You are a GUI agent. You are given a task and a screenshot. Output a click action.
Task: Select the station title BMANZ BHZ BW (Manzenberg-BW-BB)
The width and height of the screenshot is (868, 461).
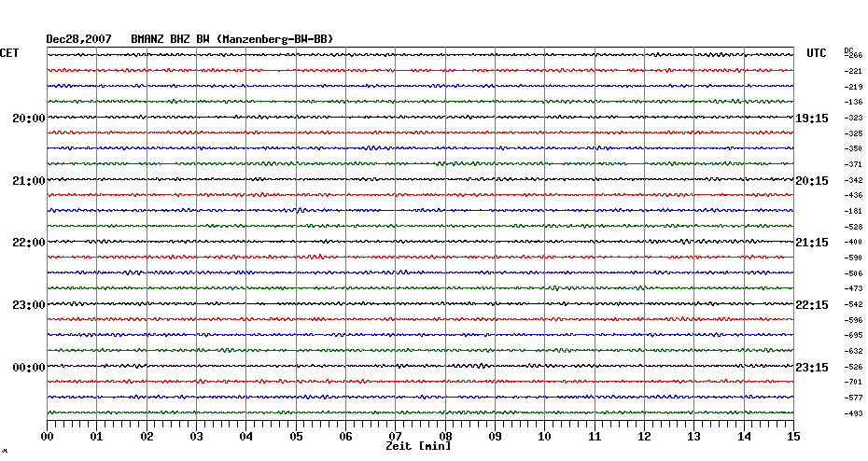pyautogui.click(x=232, y=39)
